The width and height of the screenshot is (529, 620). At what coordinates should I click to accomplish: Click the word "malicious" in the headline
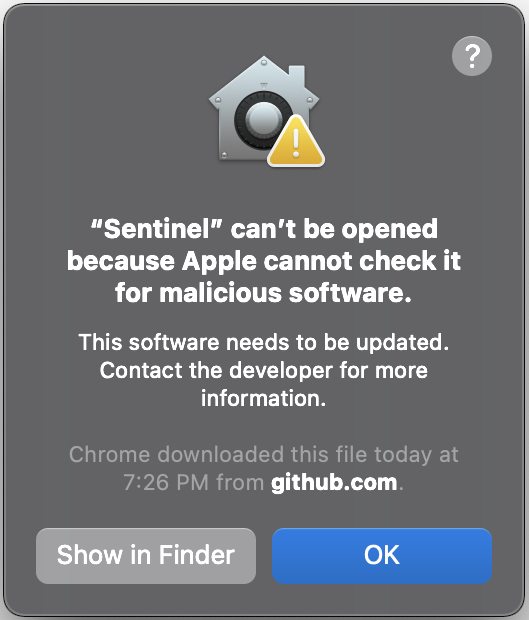[x=220, y=293]
